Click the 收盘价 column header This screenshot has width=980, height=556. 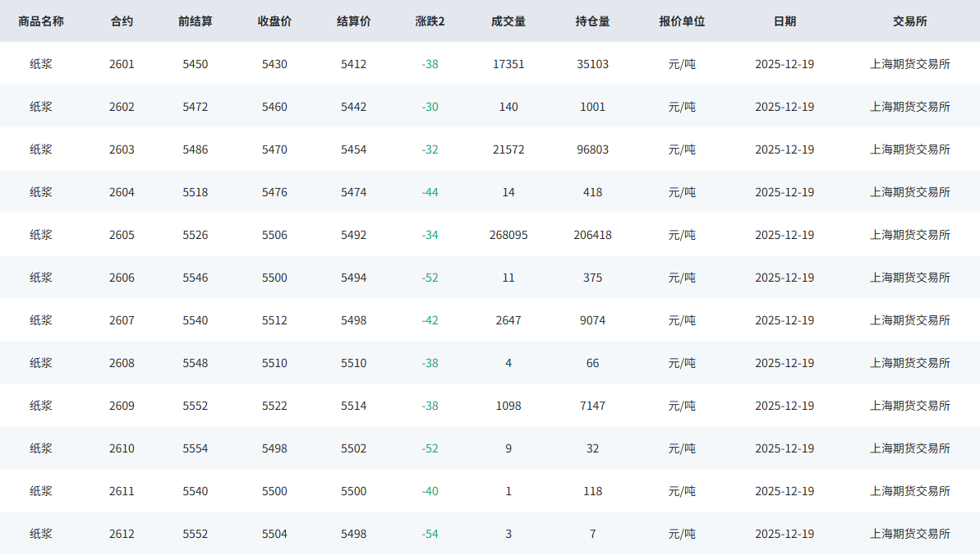coord(274,21)
